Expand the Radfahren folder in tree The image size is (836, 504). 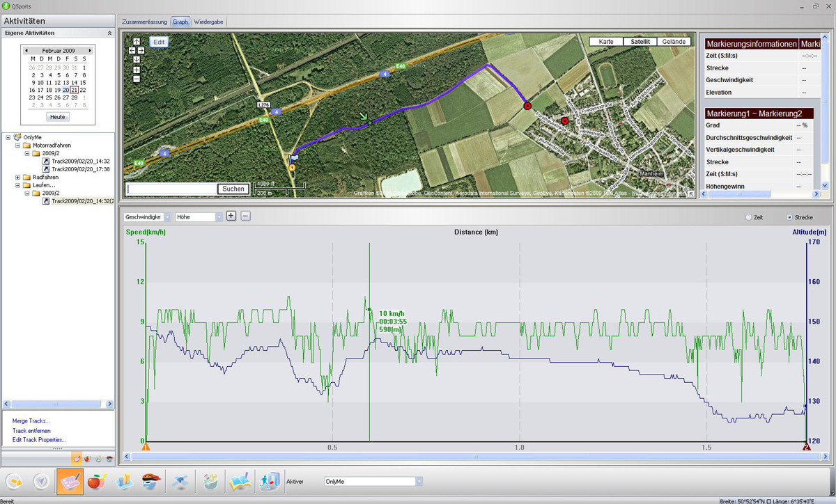coord(17,177)
